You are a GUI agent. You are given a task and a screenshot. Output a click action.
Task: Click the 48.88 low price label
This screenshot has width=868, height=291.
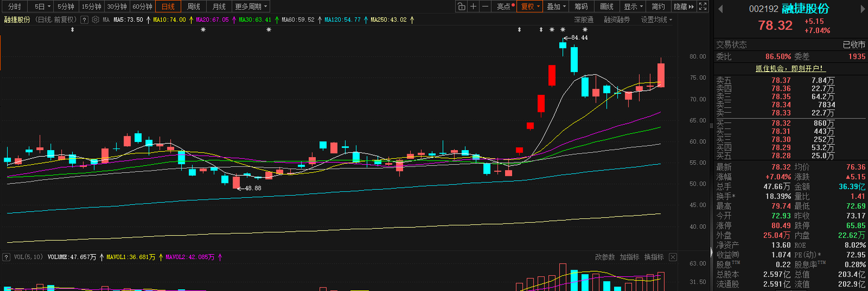point(253,188)
